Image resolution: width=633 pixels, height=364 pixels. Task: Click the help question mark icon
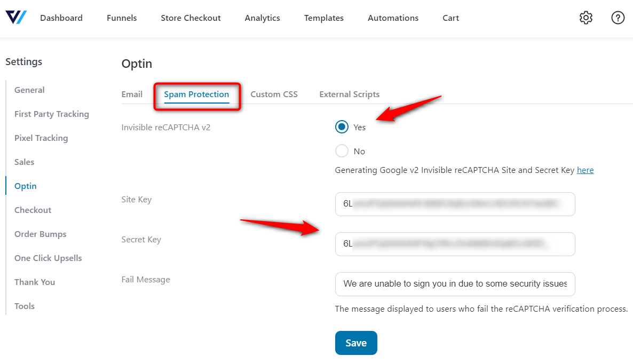(x=618, y=17)
